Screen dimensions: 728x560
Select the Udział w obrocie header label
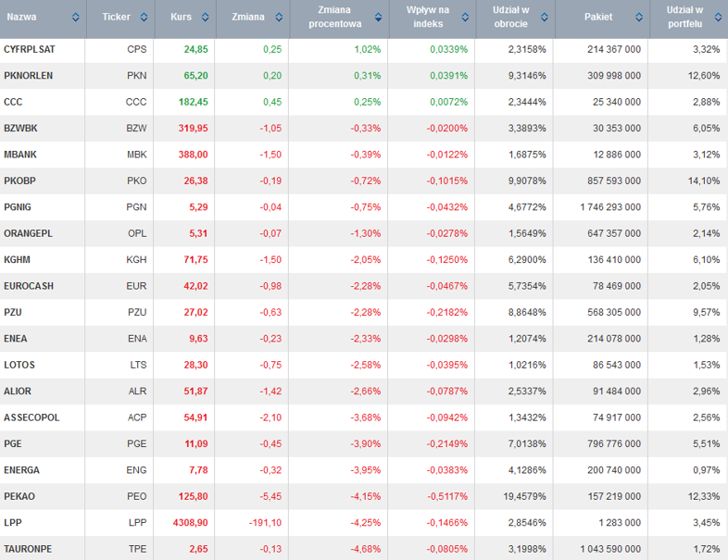point(510,17)
